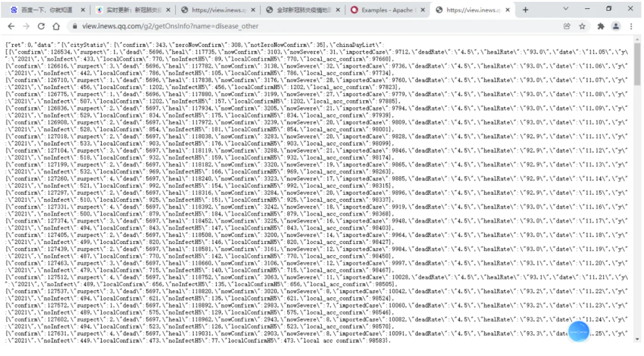Click the line starting "confirm":127602
This screenshot has height=356, width=644.
pos(316,319)
